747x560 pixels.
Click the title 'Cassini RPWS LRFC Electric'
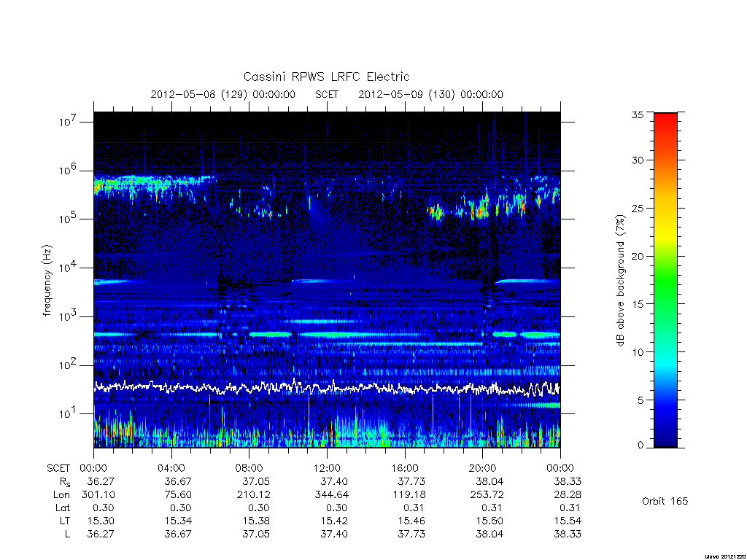[326, 77]
